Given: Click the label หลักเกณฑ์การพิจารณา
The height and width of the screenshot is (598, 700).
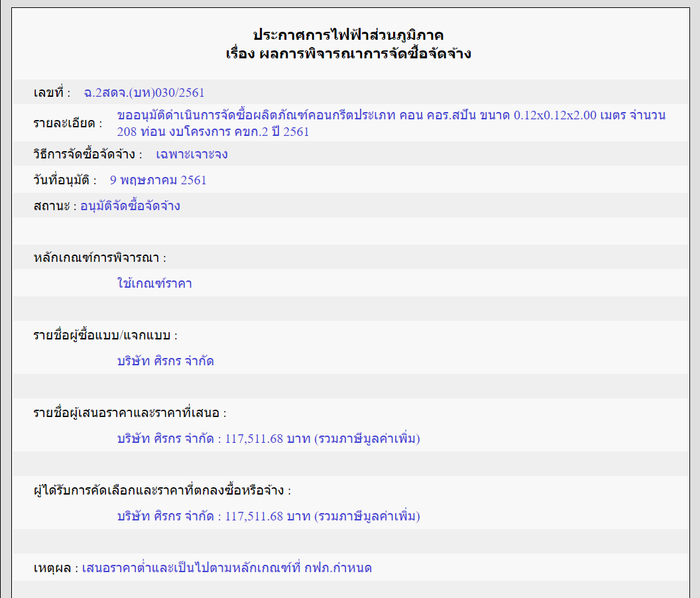Looking at the screenshot, I should tap(100, 258).
